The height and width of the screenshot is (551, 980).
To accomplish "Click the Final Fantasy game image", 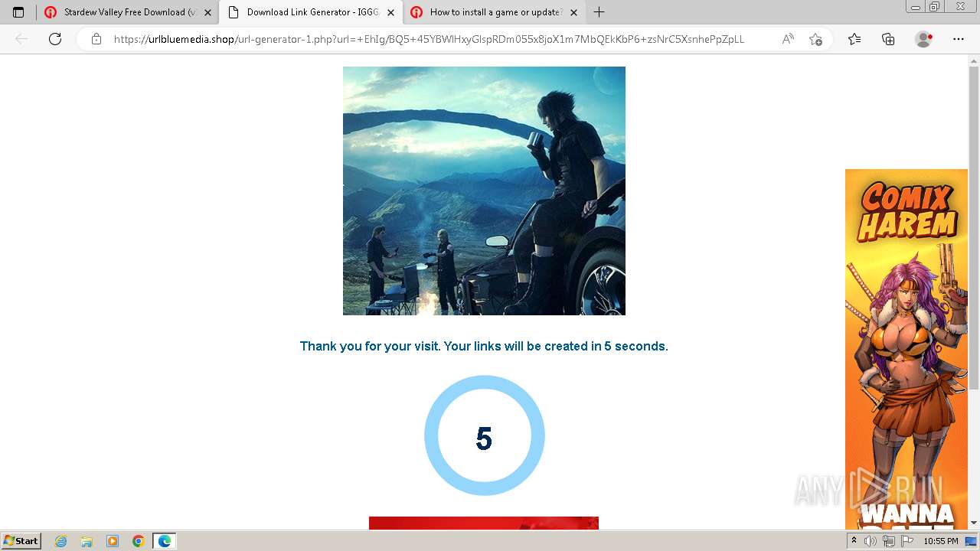I will coord(484,191).
